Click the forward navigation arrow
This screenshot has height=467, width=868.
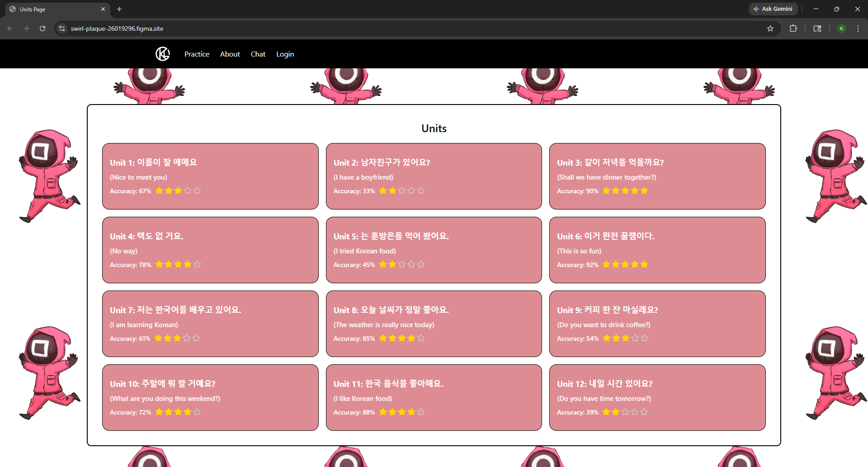[26, 28]
